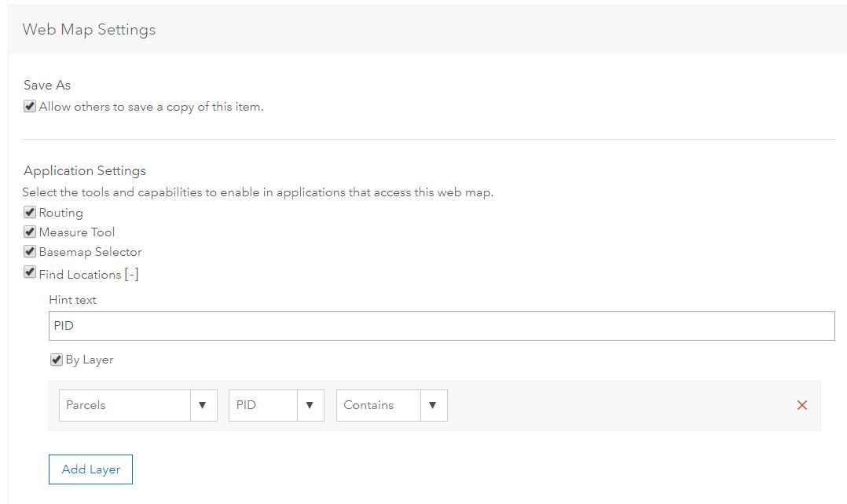Focus the Hint text input containing PID
The image size is (847, 504).
tap(441, 326)
